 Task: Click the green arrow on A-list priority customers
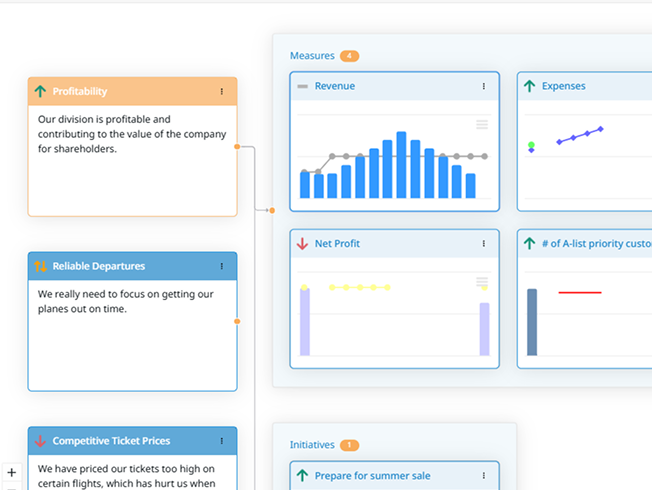click(x=529, y=243)
